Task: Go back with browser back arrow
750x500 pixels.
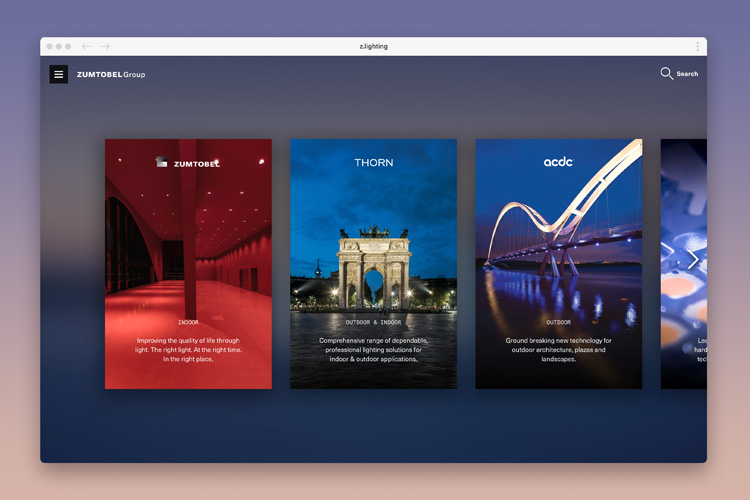Action: click(x=86, y=46)
